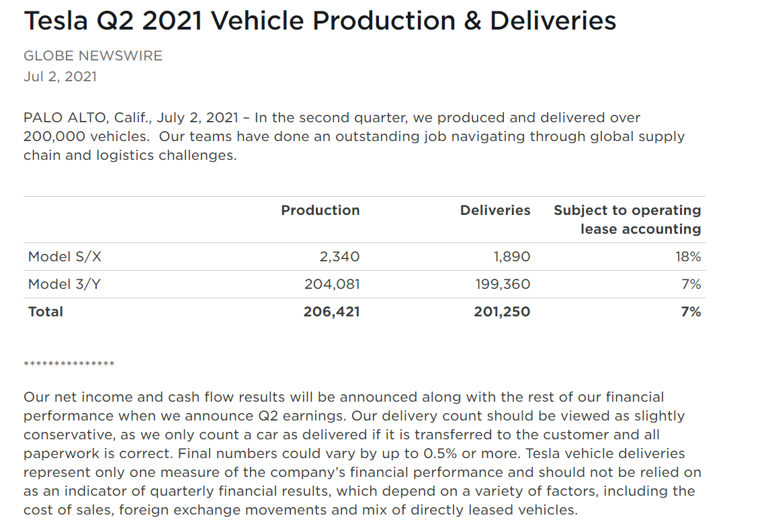Click the Model S/X deliveries value 1,890
The width and height of the screenshot is (770, 532).
pos(512,257)
